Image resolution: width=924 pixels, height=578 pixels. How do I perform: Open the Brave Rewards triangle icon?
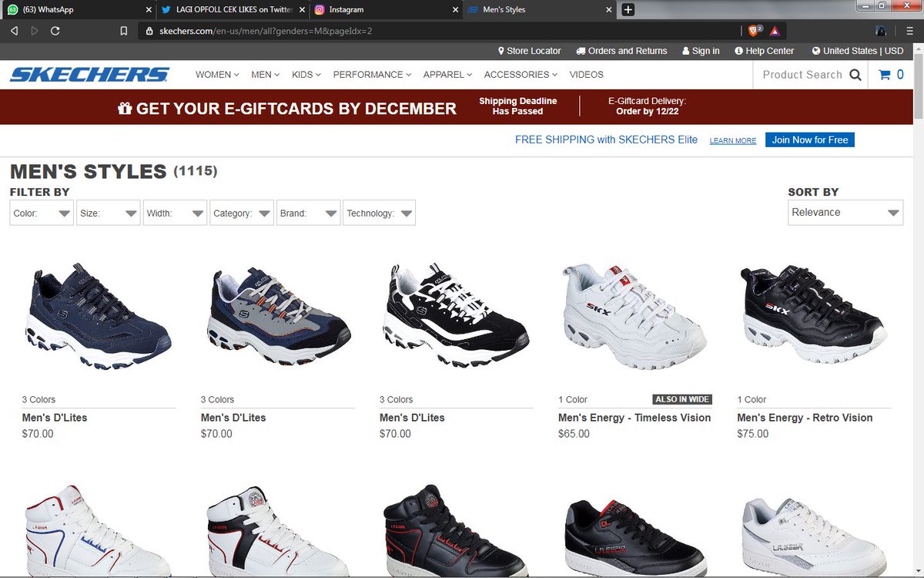774,31
